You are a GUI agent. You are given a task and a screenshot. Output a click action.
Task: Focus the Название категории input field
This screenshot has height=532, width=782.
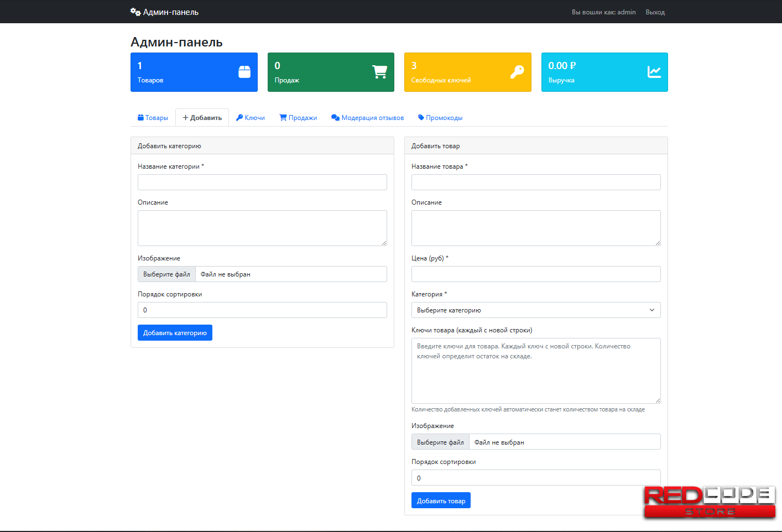tap(262, 182)
